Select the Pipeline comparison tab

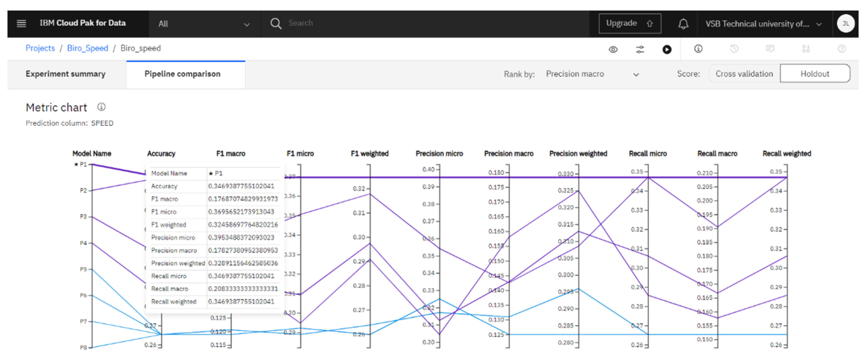tap(182, 74)
